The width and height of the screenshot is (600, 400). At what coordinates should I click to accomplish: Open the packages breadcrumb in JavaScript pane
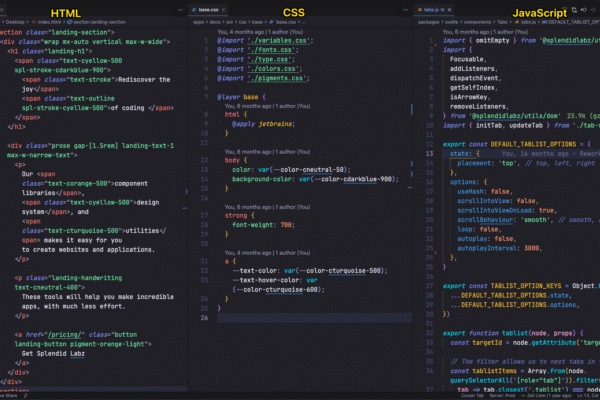[429, 22]
